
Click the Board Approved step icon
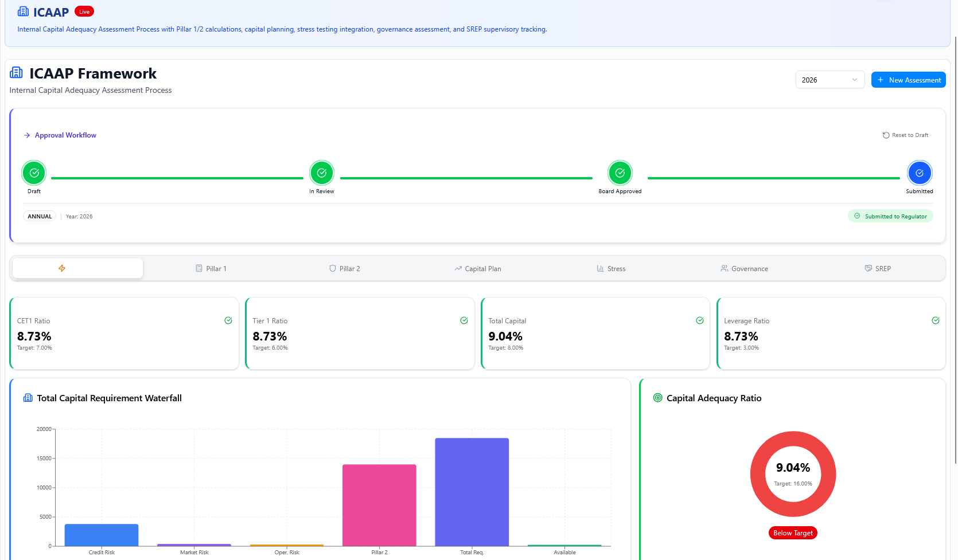coord(620,173)
